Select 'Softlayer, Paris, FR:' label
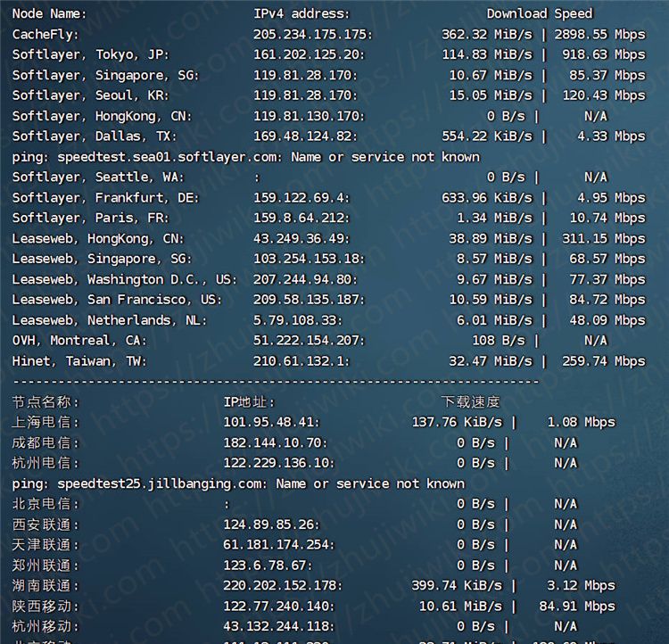Viewport: 669px width, 644px height. click(x=90, y=218)
